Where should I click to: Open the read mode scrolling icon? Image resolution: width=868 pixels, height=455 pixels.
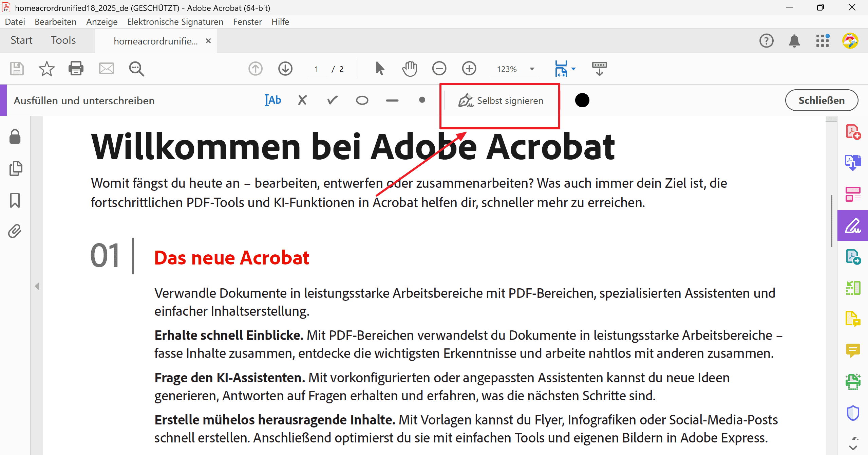599,69
